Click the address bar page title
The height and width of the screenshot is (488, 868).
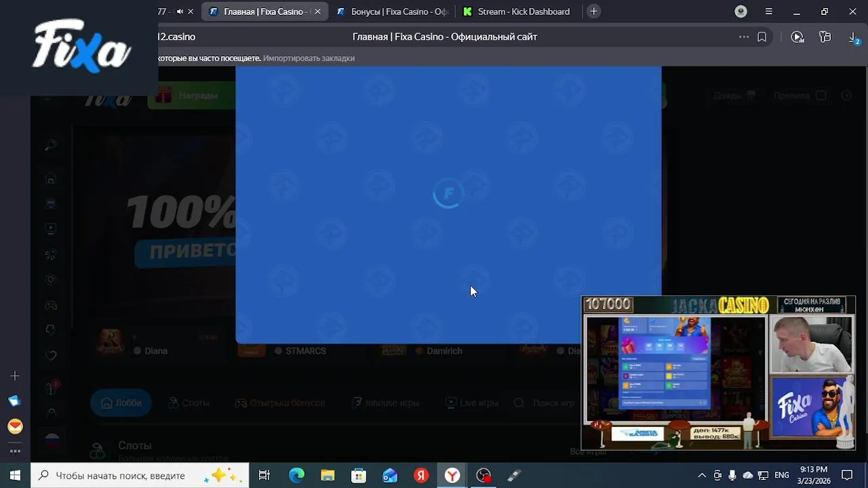click(x=445, y=37)
